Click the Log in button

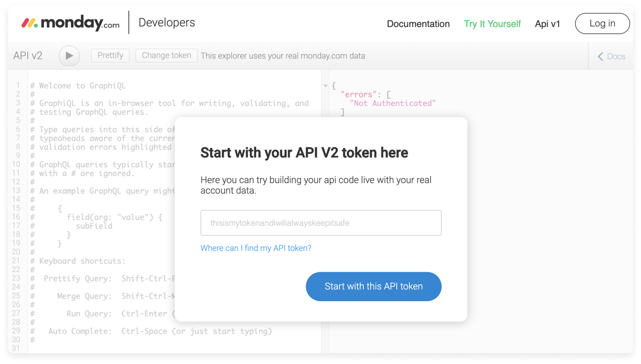pyautogui.click(x=602, y=23)
